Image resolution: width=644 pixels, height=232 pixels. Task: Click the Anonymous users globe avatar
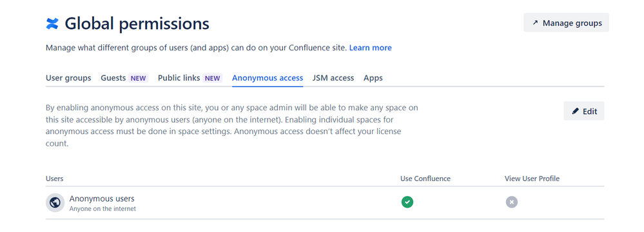(55, 202)
